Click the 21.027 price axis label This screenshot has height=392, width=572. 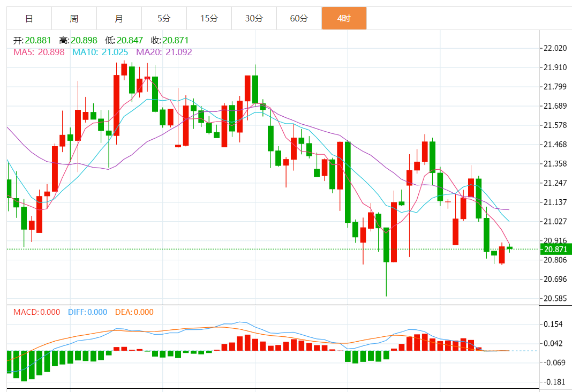pyautogui.click(x=555, y=222)
